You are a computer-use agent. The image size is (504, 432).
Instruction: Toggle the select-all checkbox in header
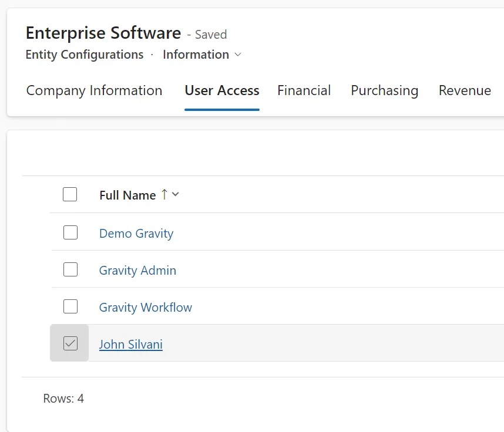pyautogui.click(x=70, y=194)
